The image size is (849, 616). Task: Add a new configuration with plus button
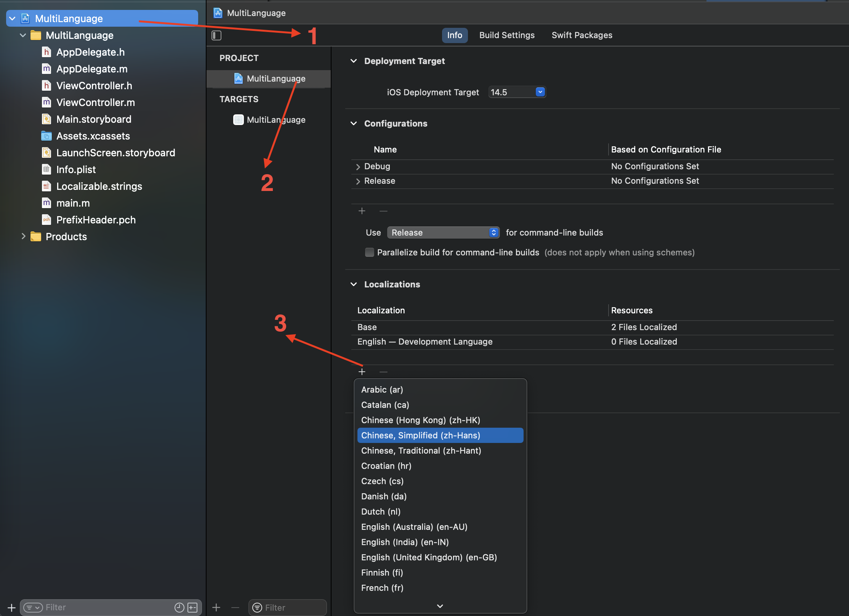click(x=362, y=211)
